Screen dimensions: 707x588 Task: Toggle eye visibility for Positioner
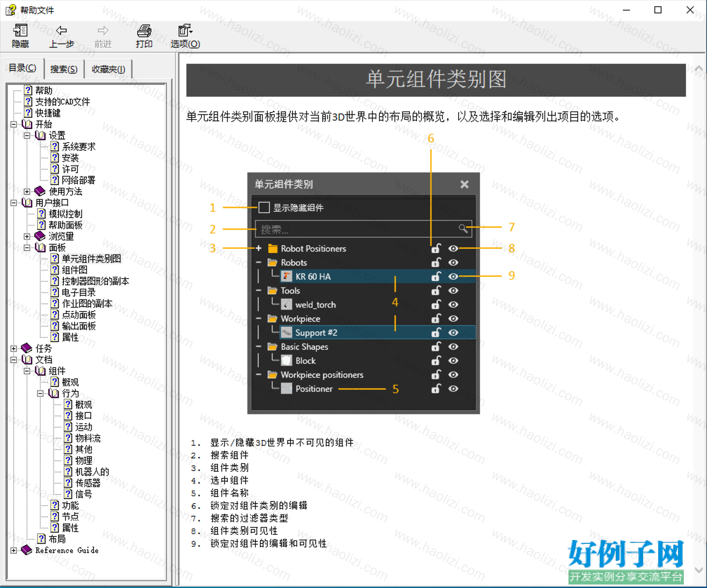pyautogui.click(x=453, y=389)
